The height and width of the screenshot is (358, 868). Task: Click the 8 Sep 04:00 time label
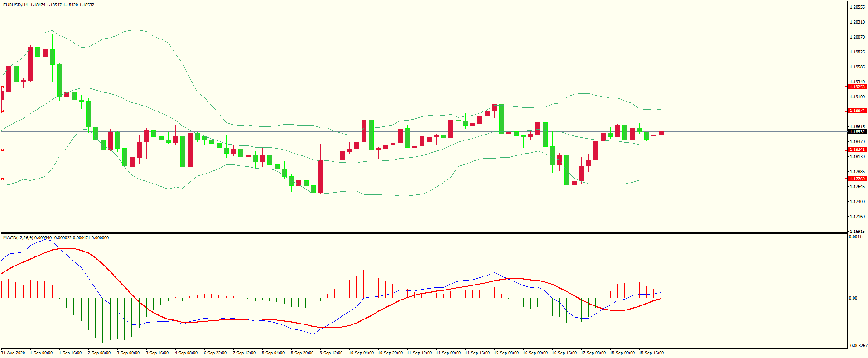click(273, 353)
